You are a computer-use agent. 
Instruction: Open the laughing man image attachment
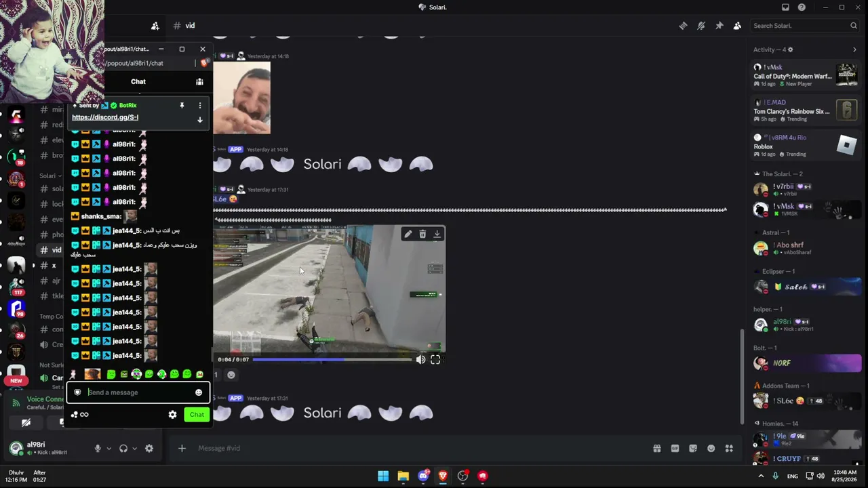point(242,98)
